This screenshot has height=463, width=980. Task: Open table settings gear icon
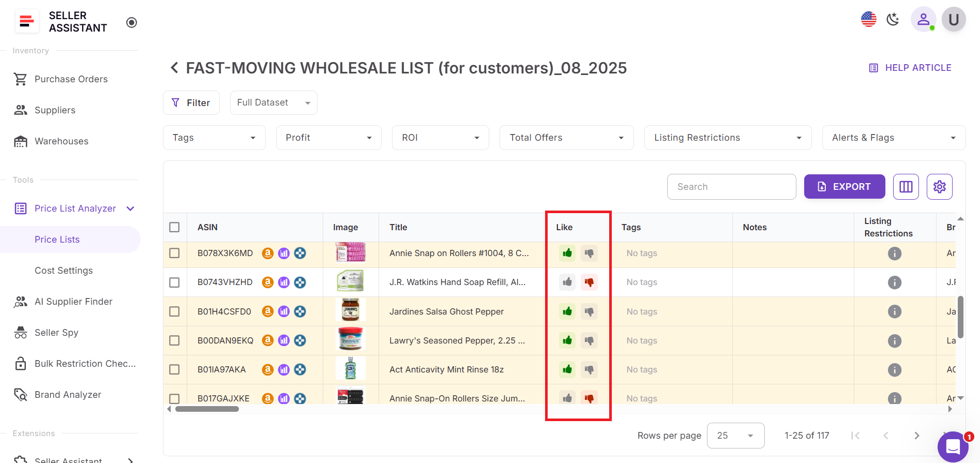click(x=939, y=187)
